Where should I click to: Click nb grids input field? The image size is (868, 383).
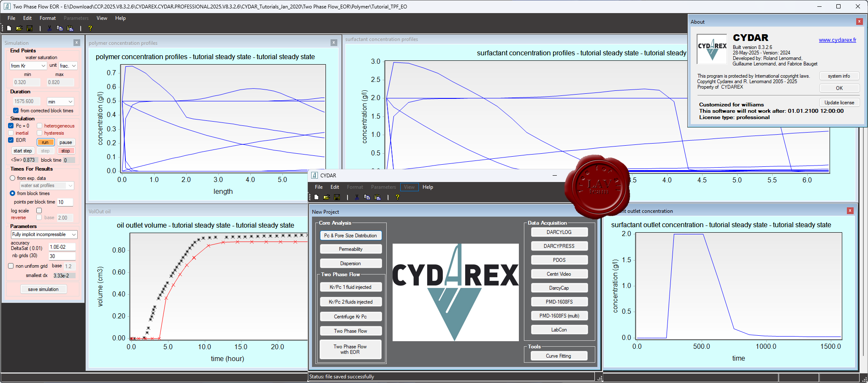click(62, 256)
